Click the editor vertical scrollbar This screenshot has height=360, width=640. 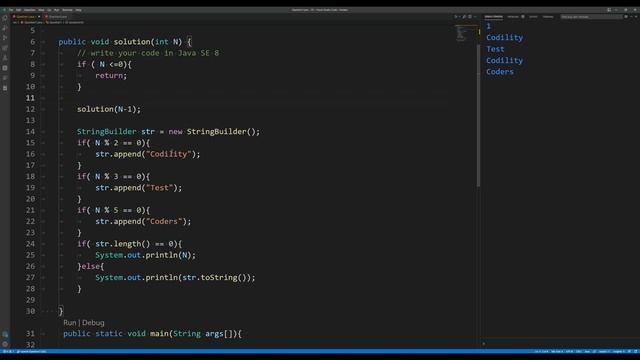click(x=478, y=115)
